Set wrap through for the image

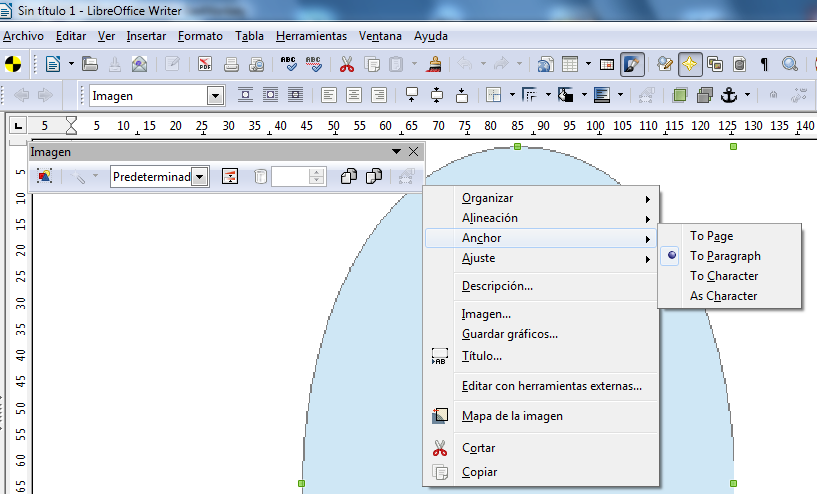click(295, 95)
